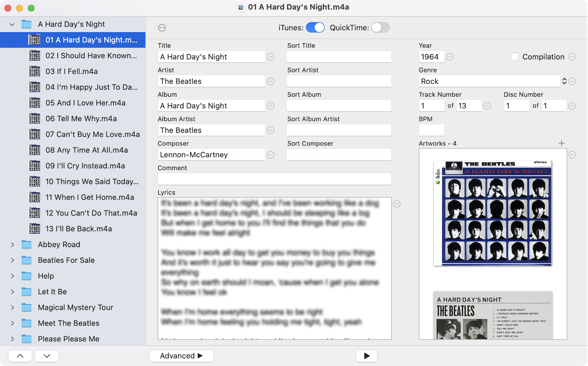588x366 pixels.
Task: Click the document proxy icon in title bar
Action: 241,7
